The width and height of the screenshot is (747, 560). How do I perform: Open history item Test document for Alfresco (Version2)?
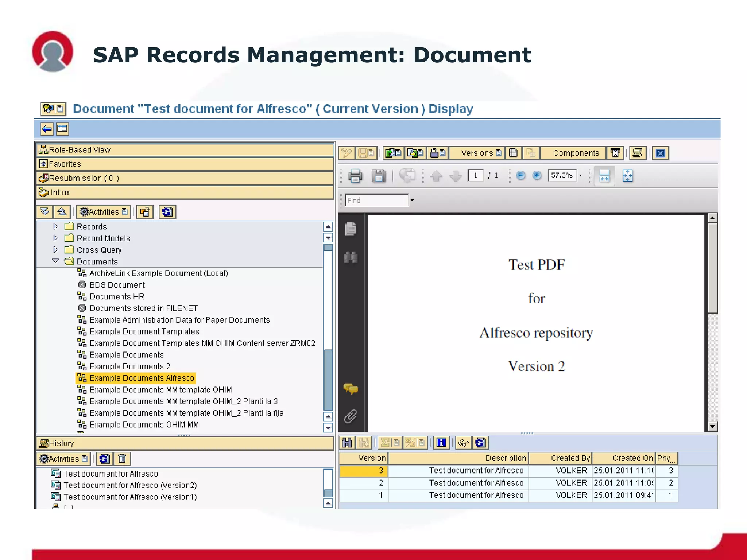point(130,485)
